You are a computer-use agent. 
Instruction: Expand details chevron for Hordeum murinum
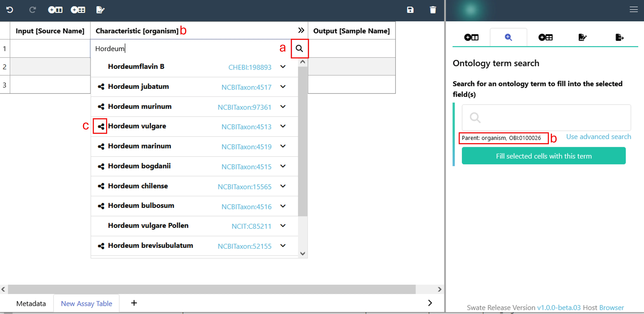(283, 107)
